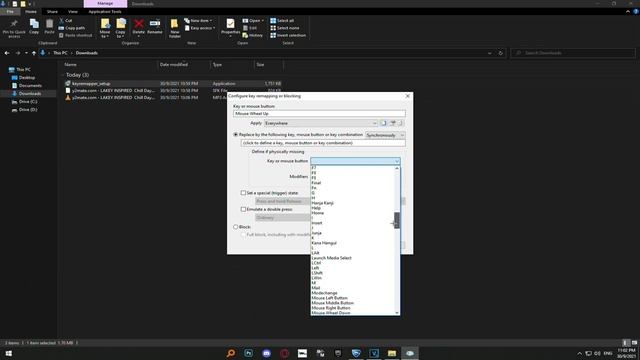
Task: Collapse the Key or mouse button combo box
Action: tap(396, 161)
